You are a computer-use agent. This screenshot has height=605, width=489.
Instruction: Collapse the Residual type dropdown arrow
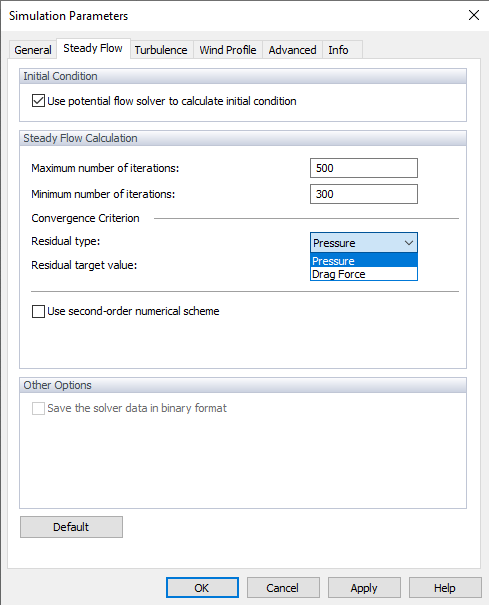409,243
